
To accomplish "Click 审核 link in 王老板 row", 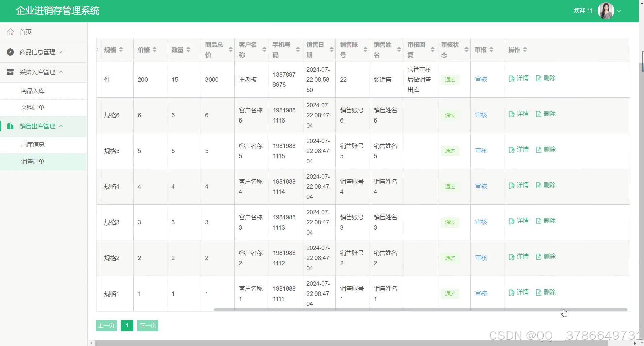I will 481,79.
